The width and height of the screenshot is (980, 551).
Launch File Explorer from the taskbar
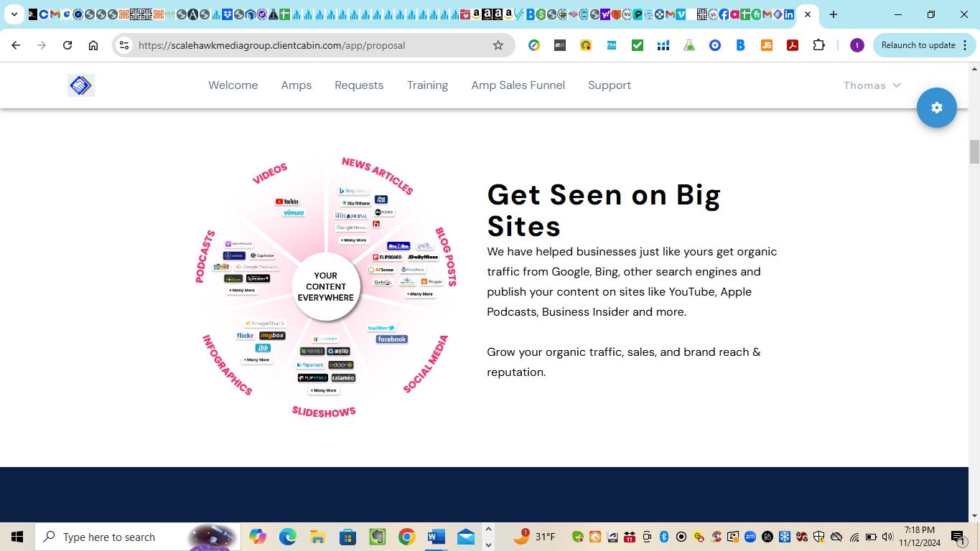coord(317,537)
